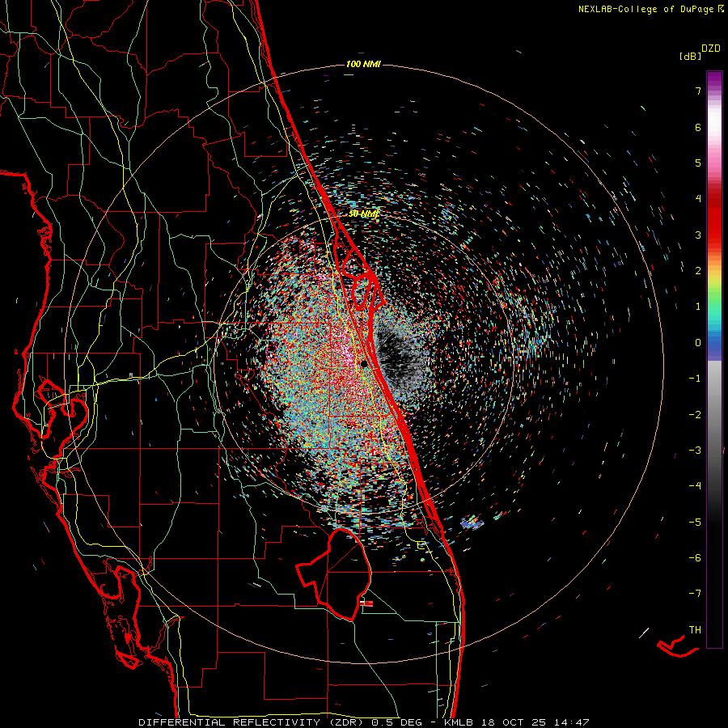The width and height of the screenshot is (728, 728).
Task: Click the scale label -2 on the legend
Action: point(695,415)
